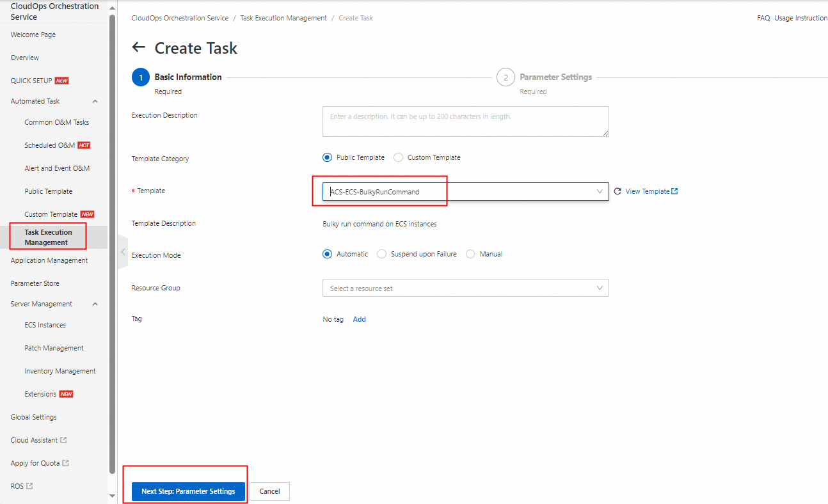Choose Automatic execution mode

(x=328, y=254)
